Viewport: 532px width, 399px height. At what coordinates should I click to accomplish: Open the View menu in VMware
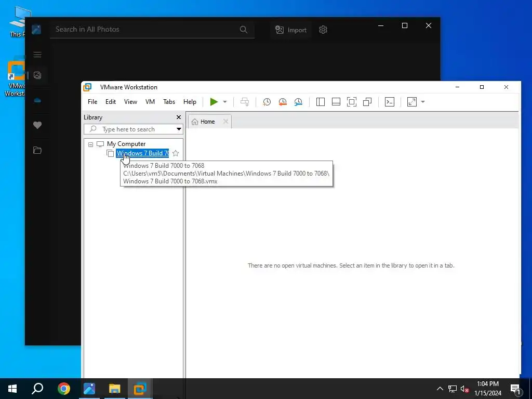pos(130,102)
